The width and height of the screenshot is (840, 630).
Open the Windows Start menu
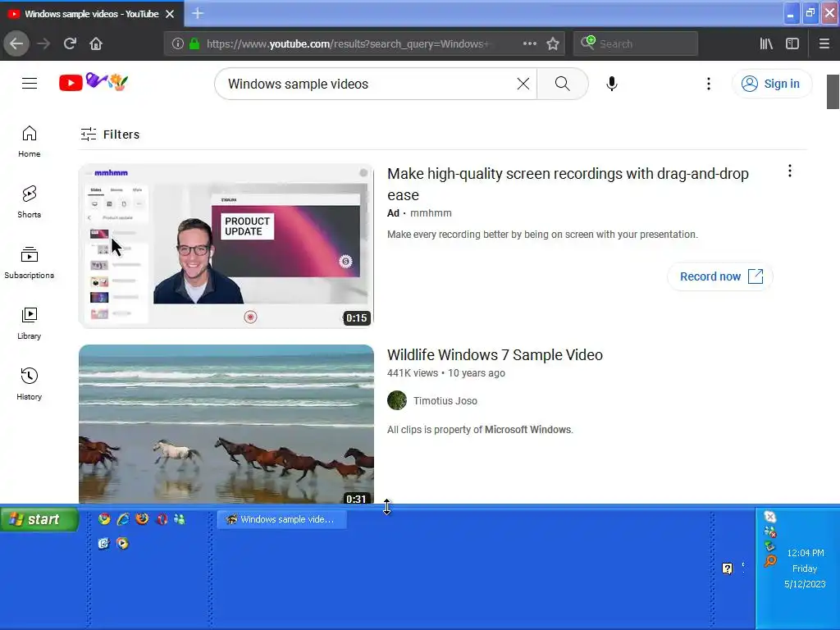39,519
